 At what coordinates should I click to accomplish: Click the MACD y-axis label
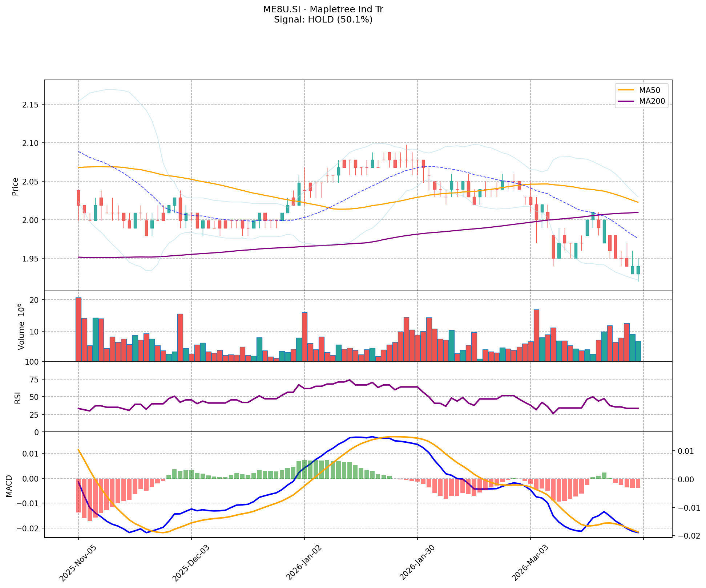(x=9, y=486)
